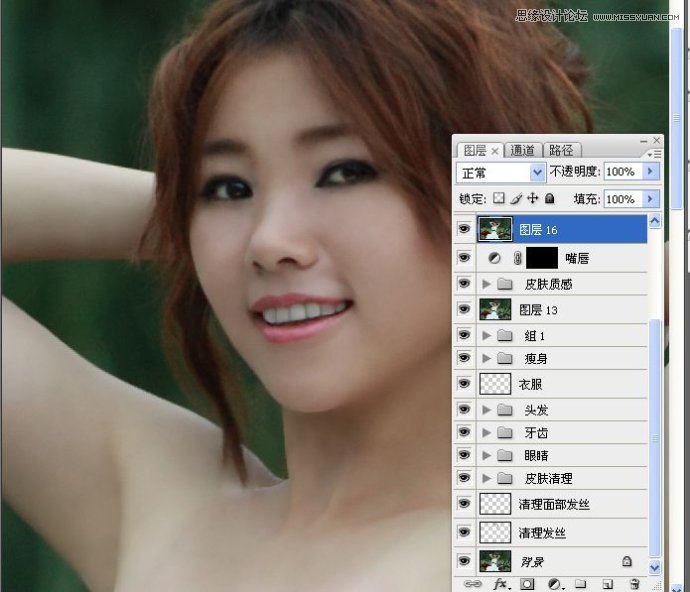Open the 不透明度 slider arrow
This screenshot has width=690, height=592.
pyautogui.click(x=650, y=171)
